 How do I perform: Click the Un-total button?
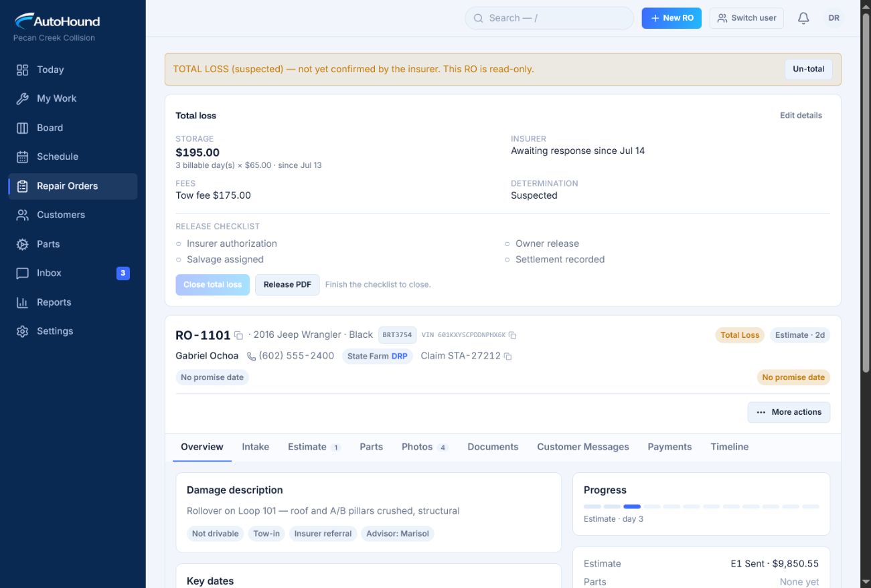[x=808, y=69]
